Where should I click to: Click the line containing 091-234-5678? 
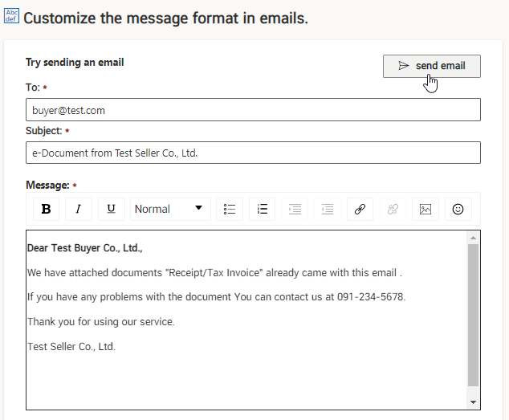click(x=217, y=297)
